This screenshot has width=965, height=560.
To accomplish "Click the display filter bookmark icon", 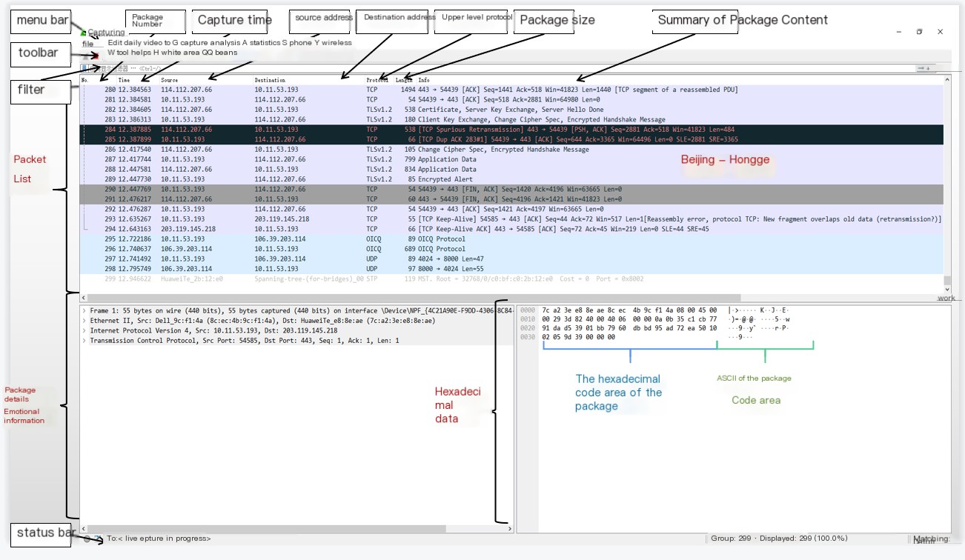I will [x=84, y=68].
